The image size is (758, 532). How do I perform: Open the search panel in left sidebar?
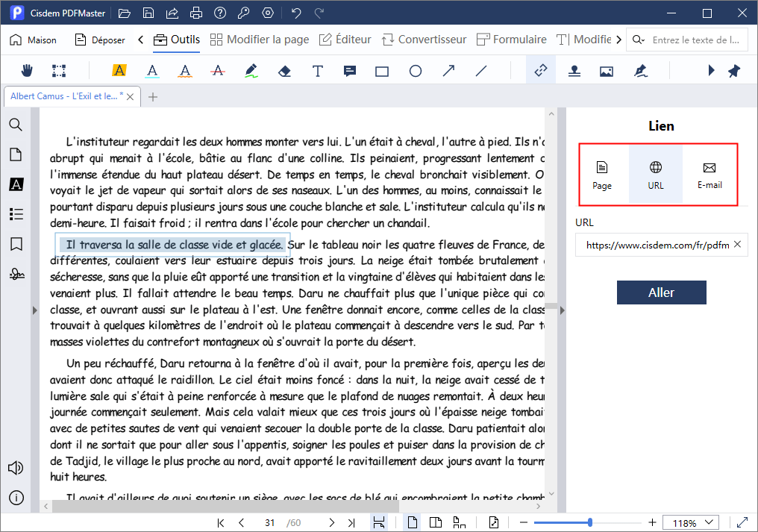16,125
